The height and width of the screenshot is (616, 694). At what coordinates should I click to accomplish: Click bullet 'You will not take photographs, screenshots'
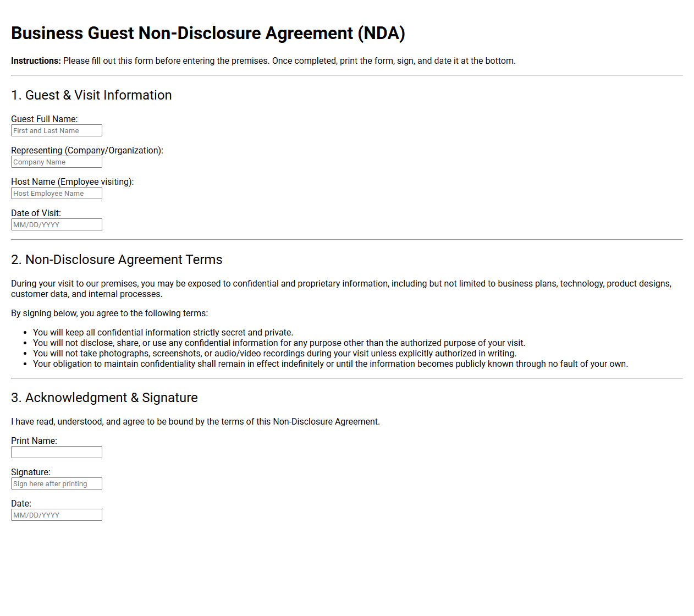tap(274, 353)
